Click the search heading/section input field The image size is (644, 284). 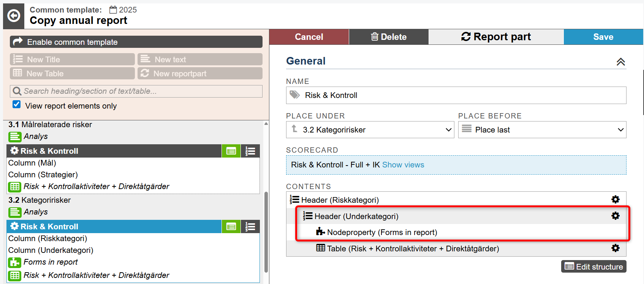[137, 91]
